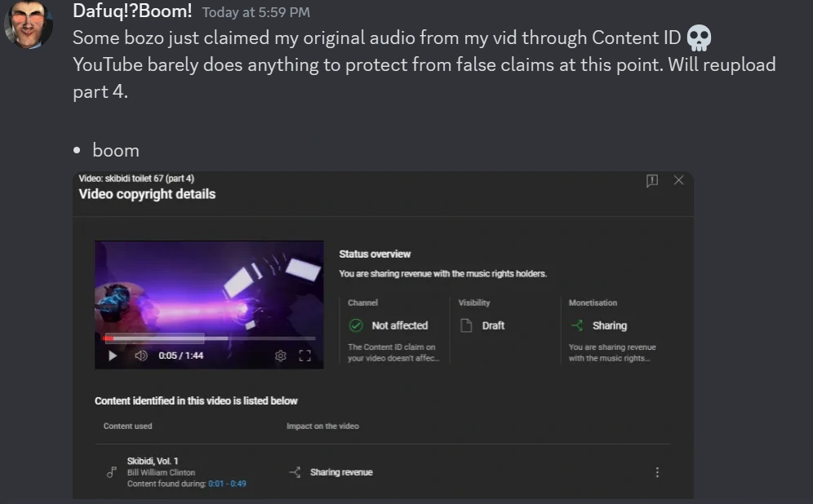The image size is (813, 504).
Task: Click the Skibidi, Vol. 1 content title
Action: (153, 461)
